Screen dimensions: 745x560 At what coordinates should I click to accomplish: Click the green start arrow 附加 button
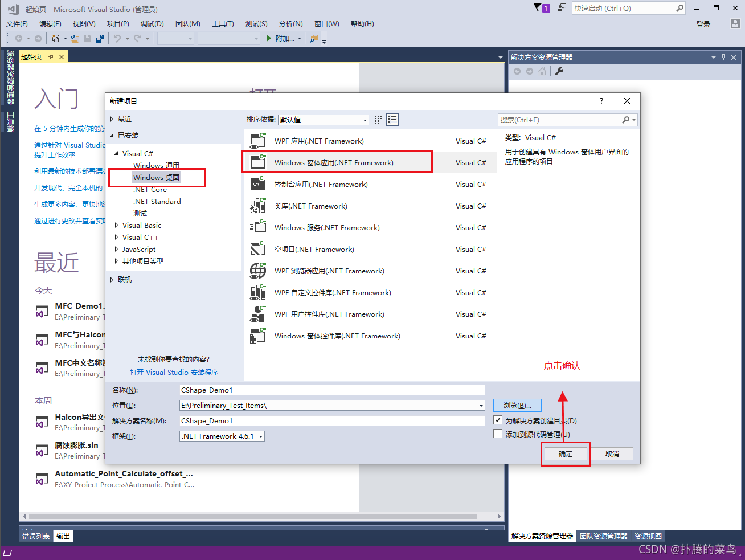(280, 38)
